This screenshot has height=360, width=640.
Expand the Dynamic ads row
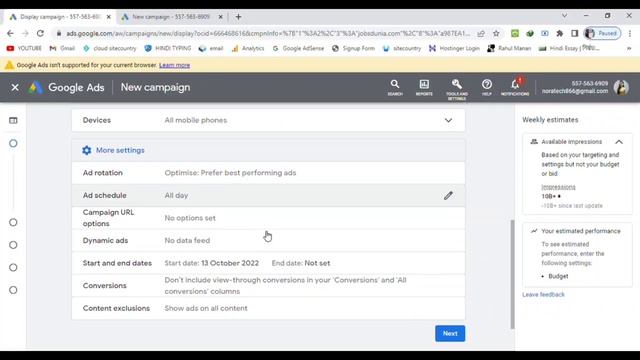(x=268, y=241)
